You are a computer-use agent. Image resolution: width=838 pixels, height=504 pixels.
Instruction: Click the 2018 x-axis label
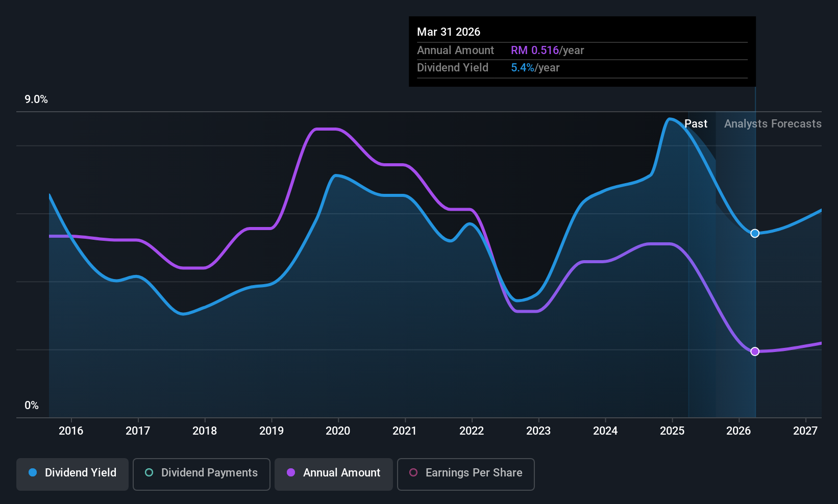click(x=205, y=431)
